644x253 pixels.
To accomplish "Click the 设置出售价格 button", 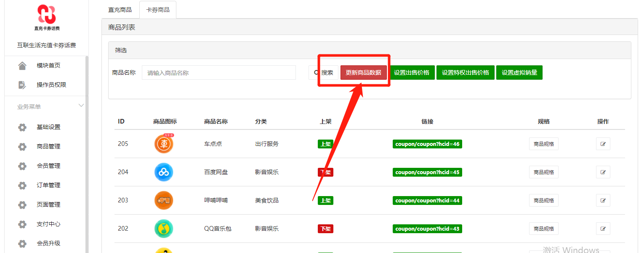I will coord(412,73).
